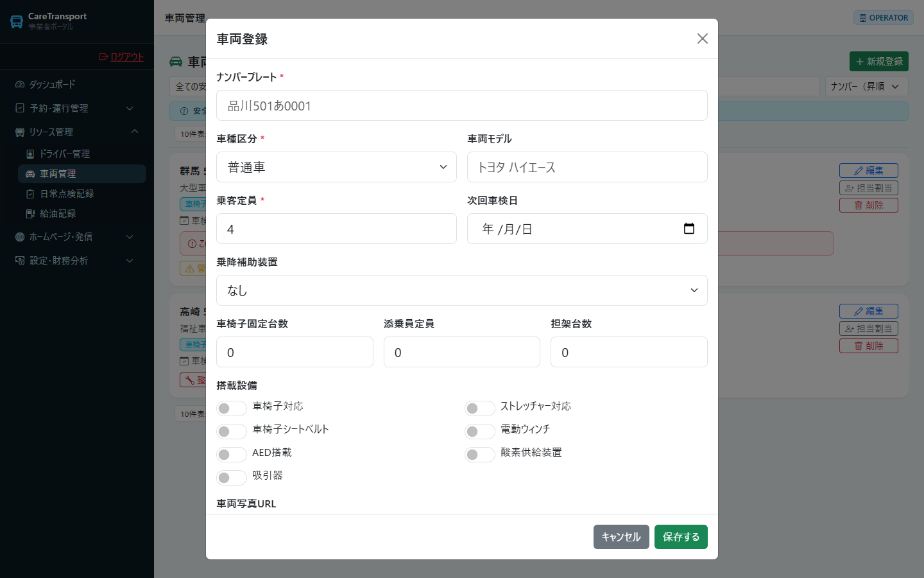Viewport: 924px width, 578px height.
Task: Turn on the 酸素供給装置 switch
Action: click(480, 455)
